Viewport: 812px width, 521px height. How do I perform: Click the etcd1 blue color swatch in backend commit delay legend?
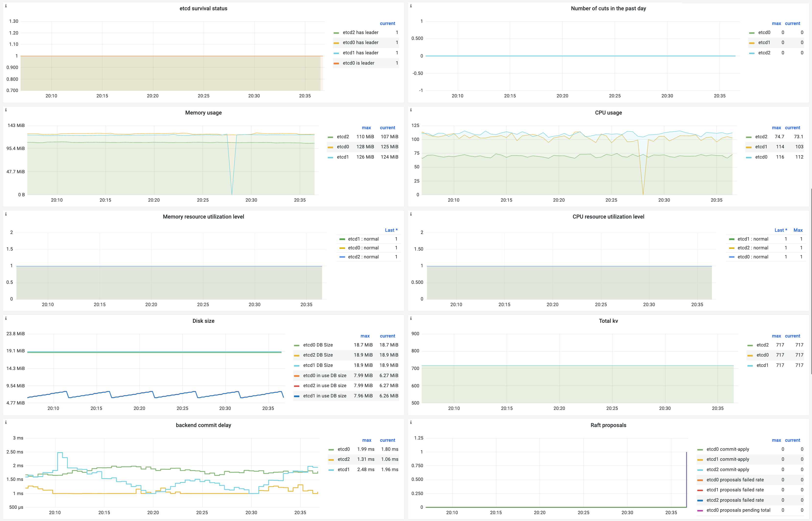point(331,470)
